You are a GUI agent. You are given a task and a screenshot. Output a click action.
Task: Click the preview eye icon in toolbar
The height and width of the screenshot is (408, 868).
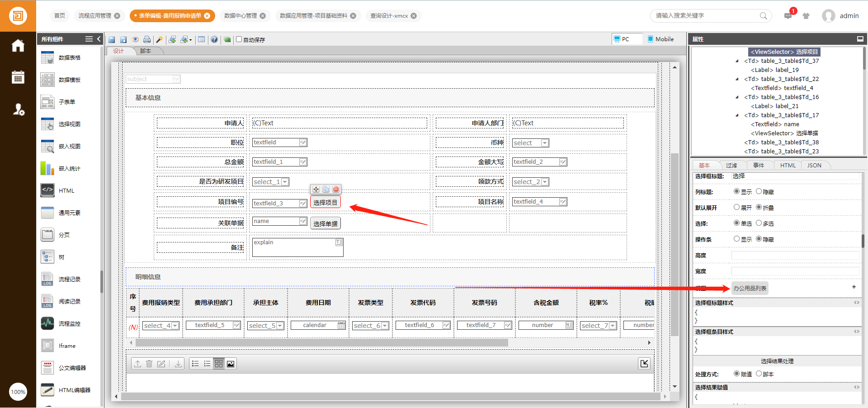tap(135, 40)
